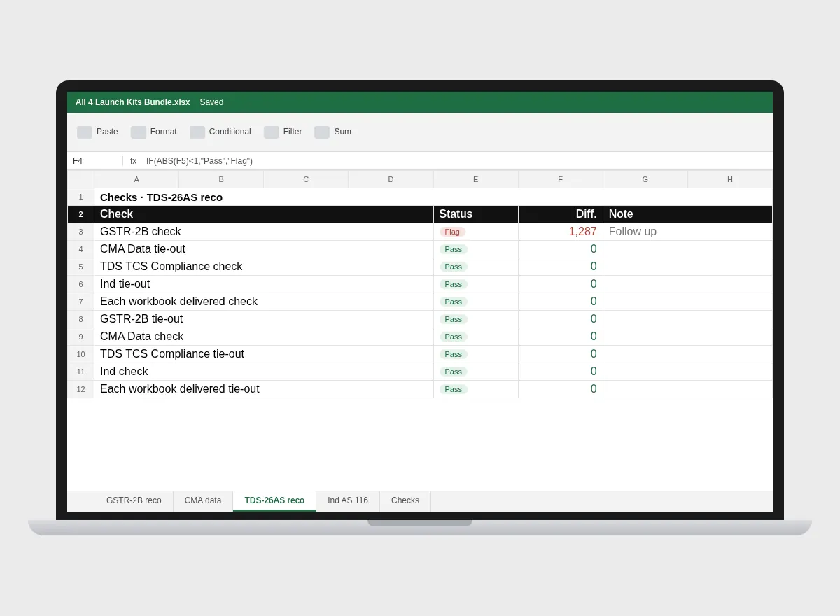Click the 'Diff.' header cell
Screen dimensions: 840x616
561,214
